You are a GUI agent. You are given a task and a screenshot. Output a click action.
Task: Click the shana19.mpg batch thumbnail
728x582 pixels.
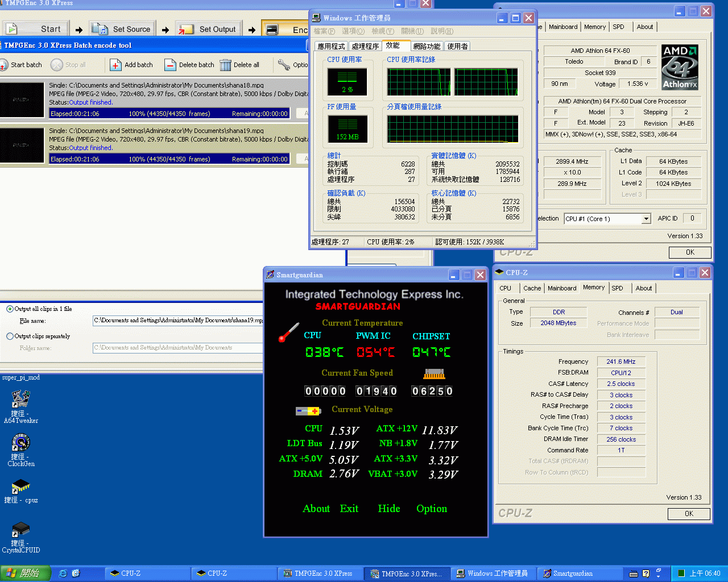pos(22,145)
